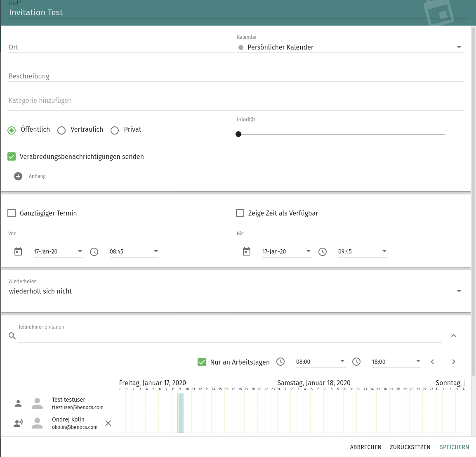Open the Kalender dropdown

351,47
